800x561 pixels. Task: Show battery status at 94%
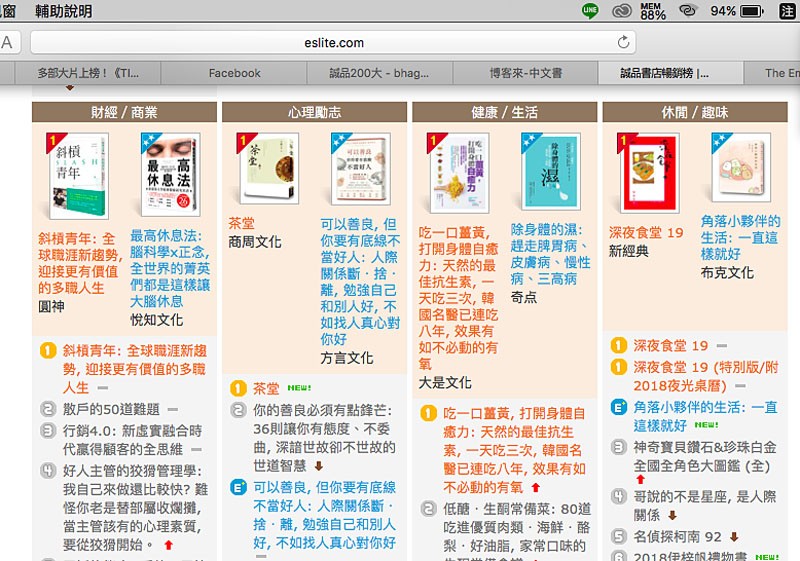point(737,11)
